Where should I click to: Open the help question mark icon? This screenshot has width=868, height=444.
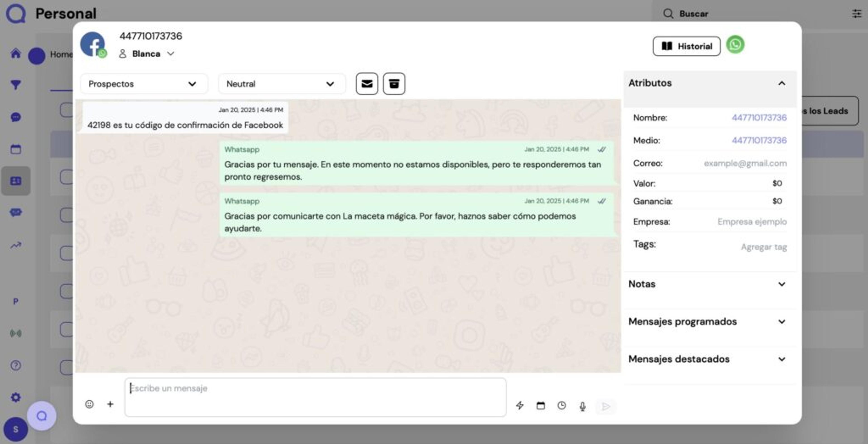[x=16, y=365]
